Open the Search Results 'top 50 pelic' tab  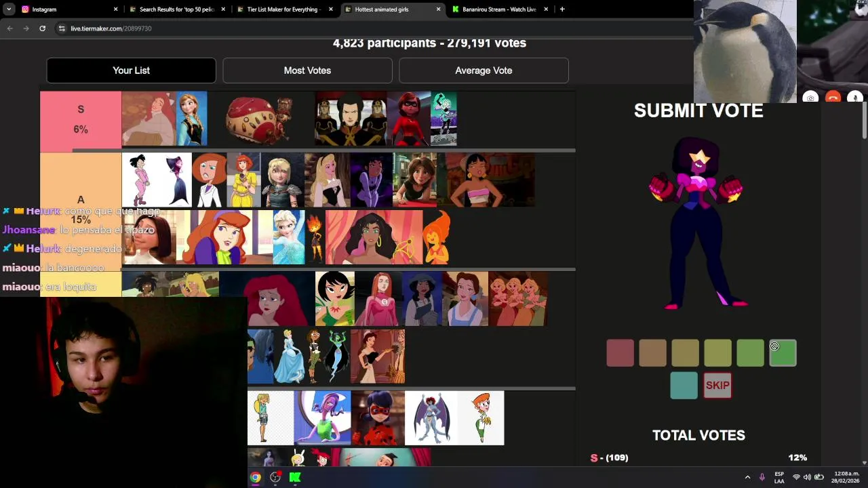177,9
